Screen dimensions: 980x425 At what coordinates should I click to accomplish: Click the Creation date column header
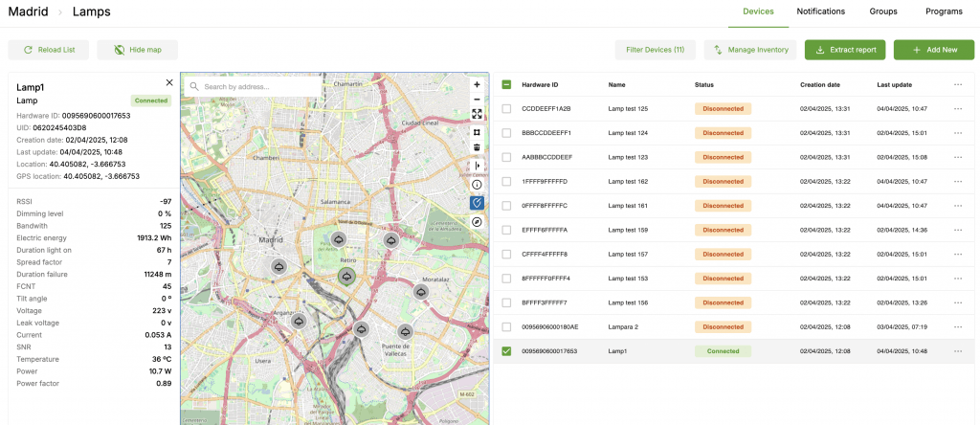point(820,85)
